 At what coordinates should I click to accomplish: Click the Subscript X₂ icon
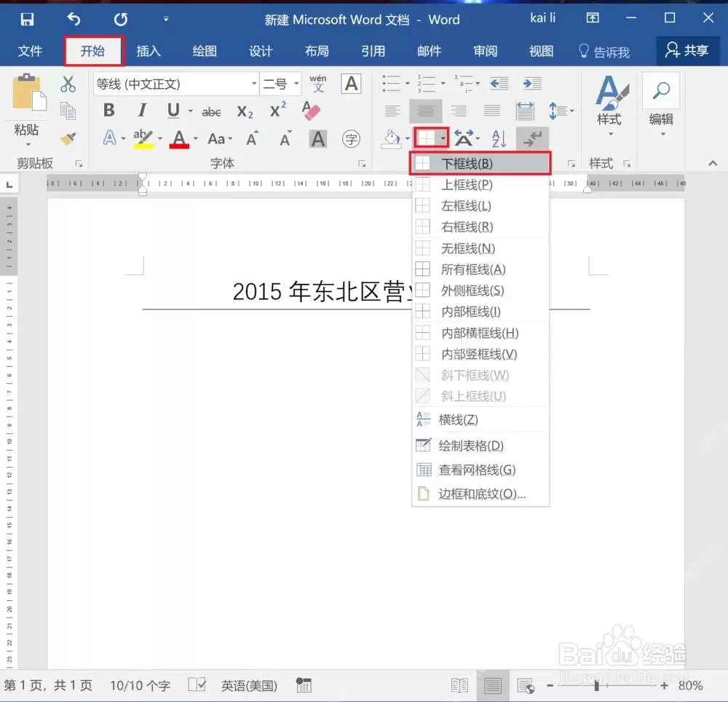(x=245, y=111)
